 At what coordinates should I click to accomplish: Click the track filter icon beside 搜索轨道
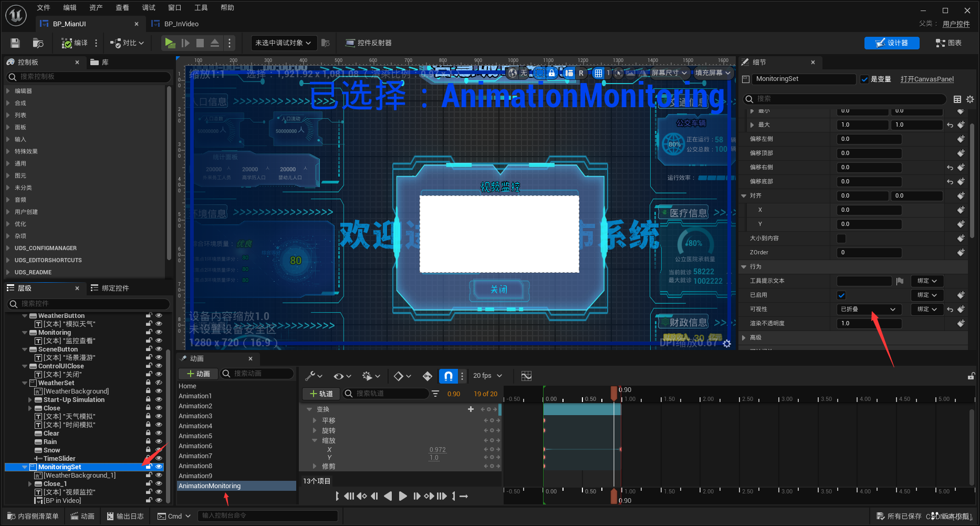(435, 394)
